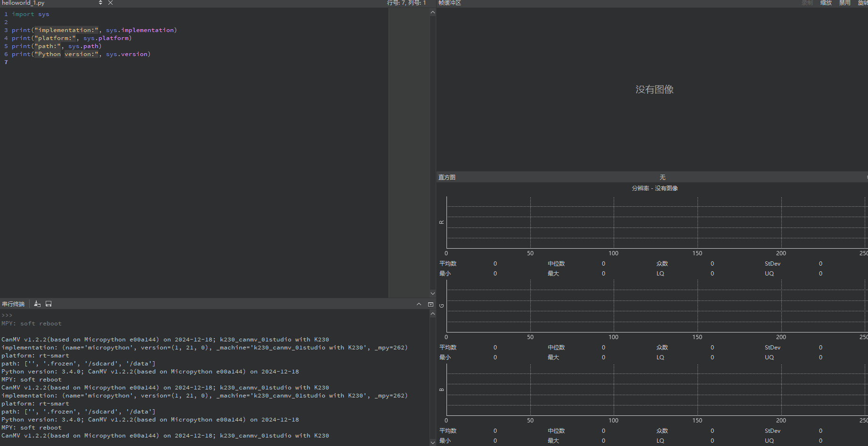Click the 串行终端 serial terminal label
Viewport: 868px width, 446px height.
[x=13, y=304]
